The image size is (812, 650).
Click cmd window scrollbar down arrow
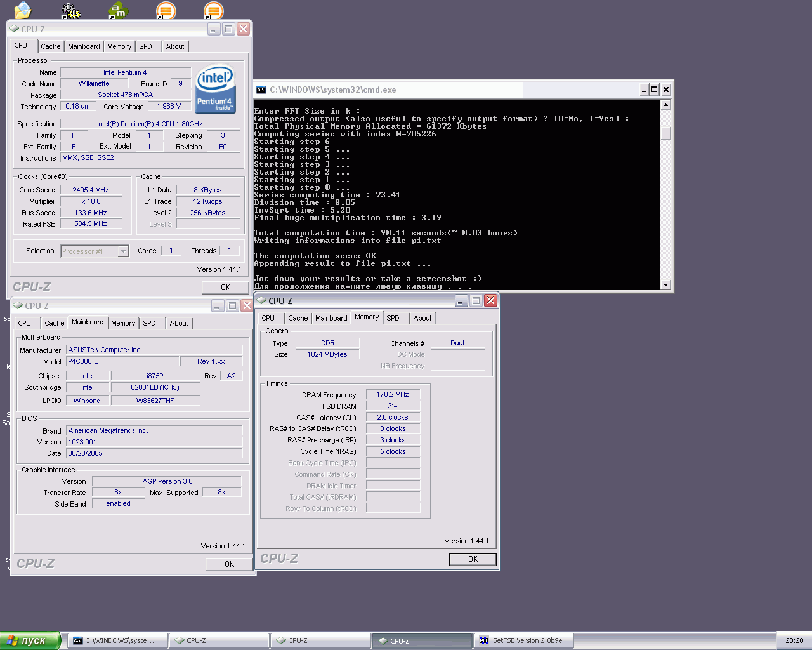pyautogui.click(x=665, y=284)
